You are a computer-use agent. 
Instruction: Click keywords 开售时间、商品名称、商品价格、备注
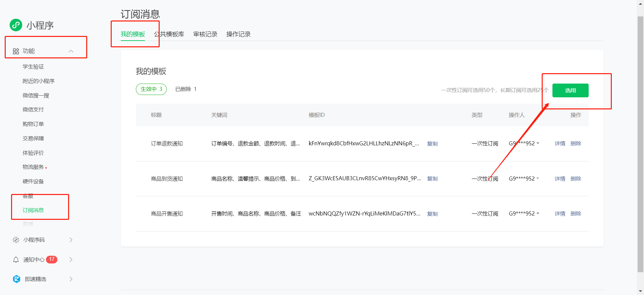click(256, 214)
